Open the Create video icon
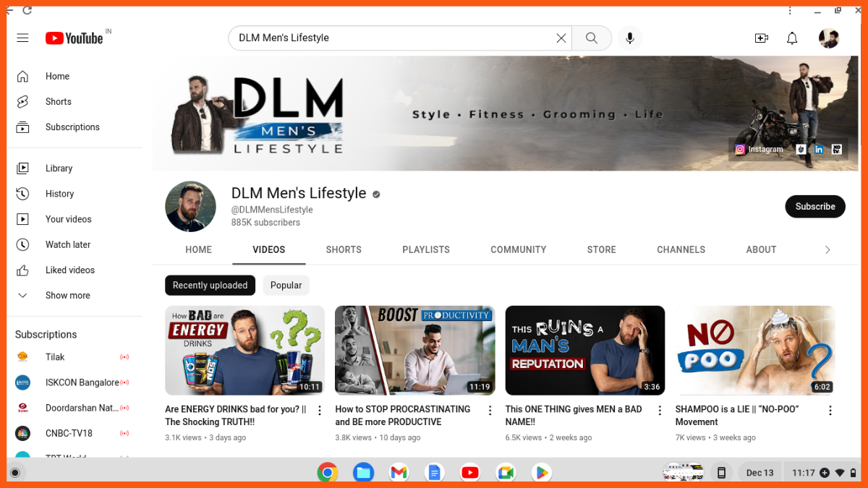The width and height of the screenshot is (868, 488). [761, 38]
